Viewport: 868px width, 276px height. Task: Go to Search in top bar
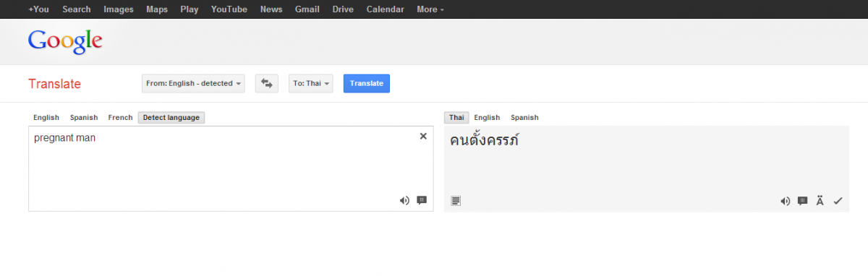[77, 9]
